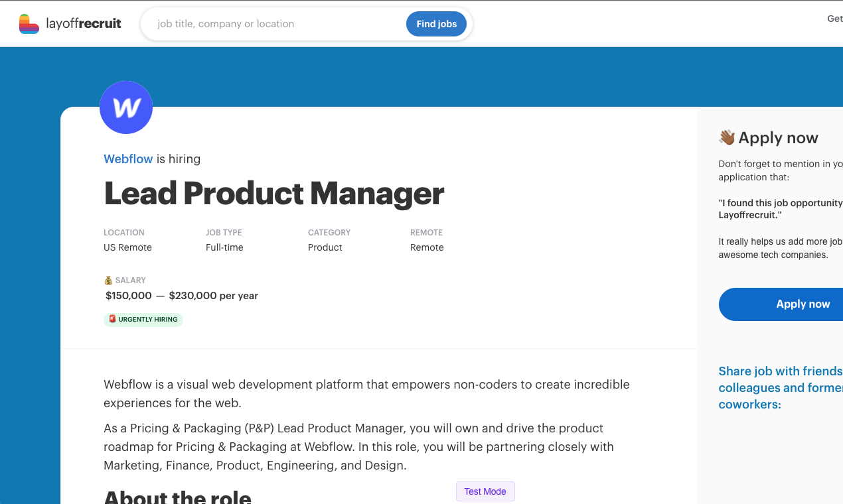Click the US Remote location value
Viewport: 843px width, 504px height.
coord(127,247)
